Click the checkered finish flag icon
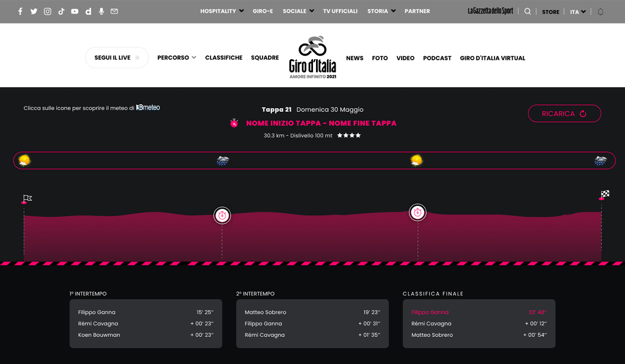The width and height of the screenshot is (625, 364). [604, 195]
